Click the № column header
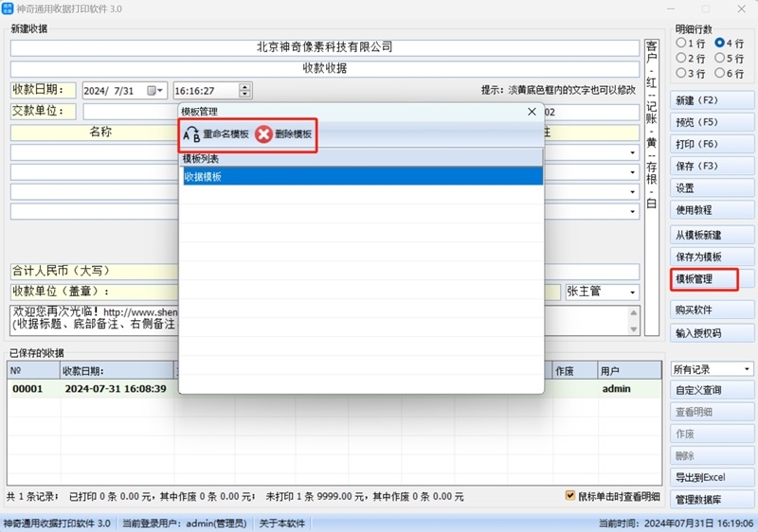The width and height of the screenshot is (758, 532). tap(34, 371)
